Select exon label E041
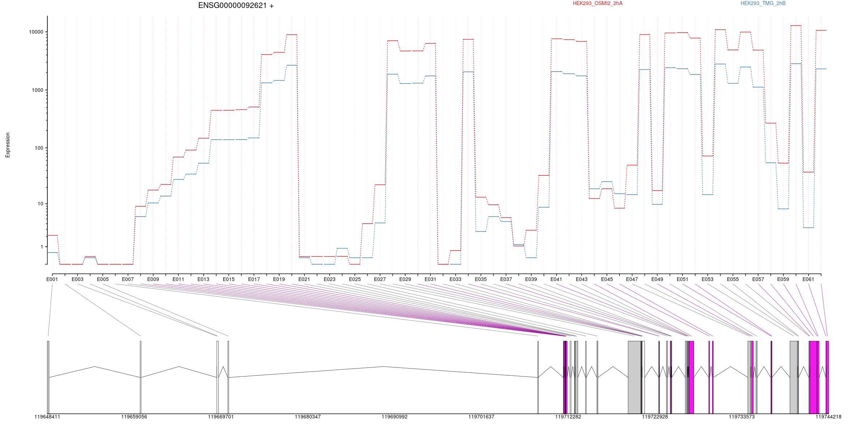The image size is (868, 434). (556, 280)
